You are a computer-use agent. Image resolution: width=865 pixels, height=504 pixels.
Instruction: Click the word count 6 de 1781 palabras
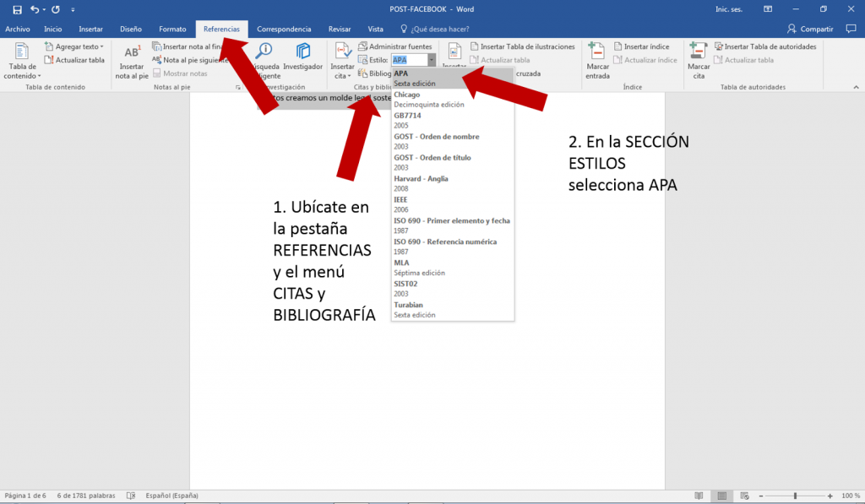pyautogui.click(x=86, y=496)
